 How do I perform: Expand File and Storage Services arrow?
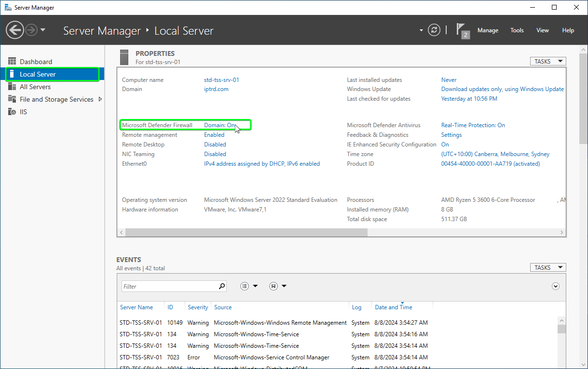(x=100, y=99)
